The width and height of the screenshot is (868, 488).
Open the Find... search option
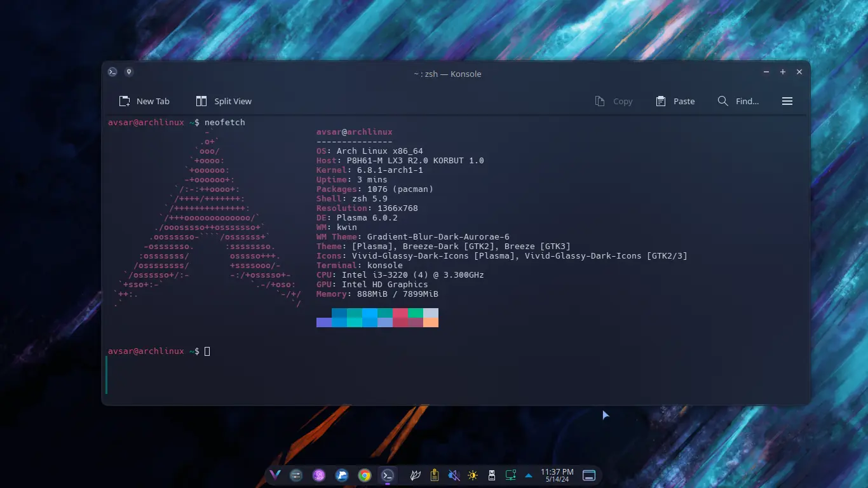[738, 101]
